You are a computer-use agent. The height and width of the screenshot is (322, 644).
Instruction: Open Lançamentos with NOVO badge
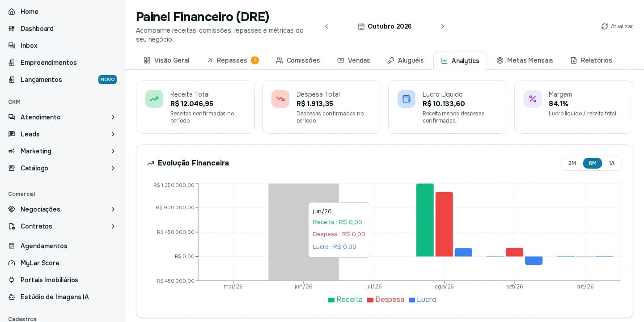click(62, 80)
